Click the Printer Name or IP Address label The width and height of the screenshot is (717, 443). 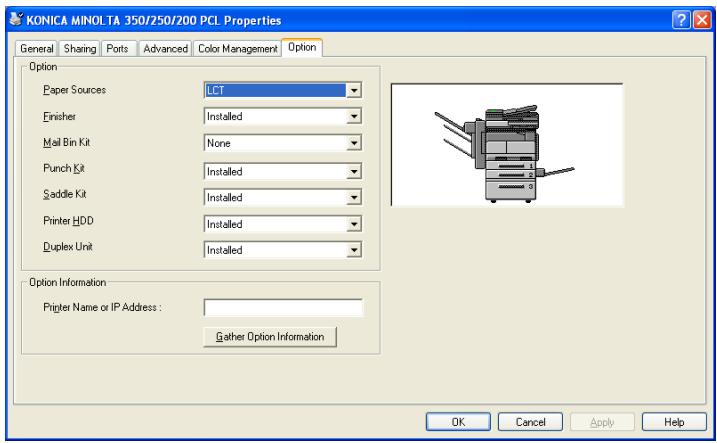(102, 307)
